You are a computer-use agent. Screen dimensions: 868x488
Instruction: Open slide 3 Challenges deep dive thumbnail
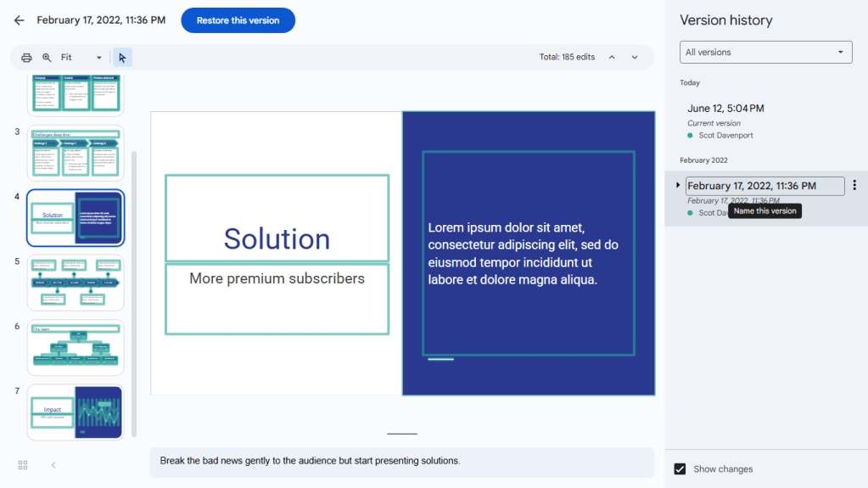click(76, 153)
